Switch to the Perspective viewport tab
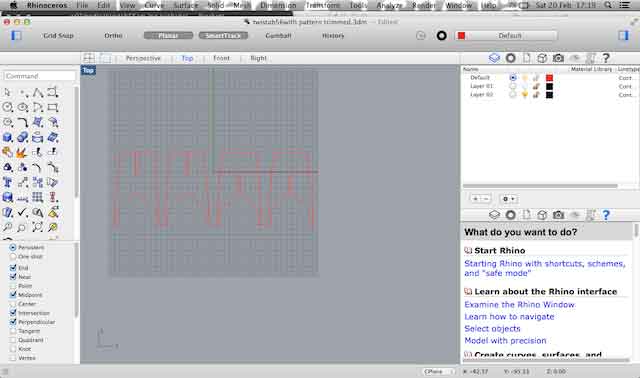The width and height of the screenshot is (640, 378). tap(143, 58)
